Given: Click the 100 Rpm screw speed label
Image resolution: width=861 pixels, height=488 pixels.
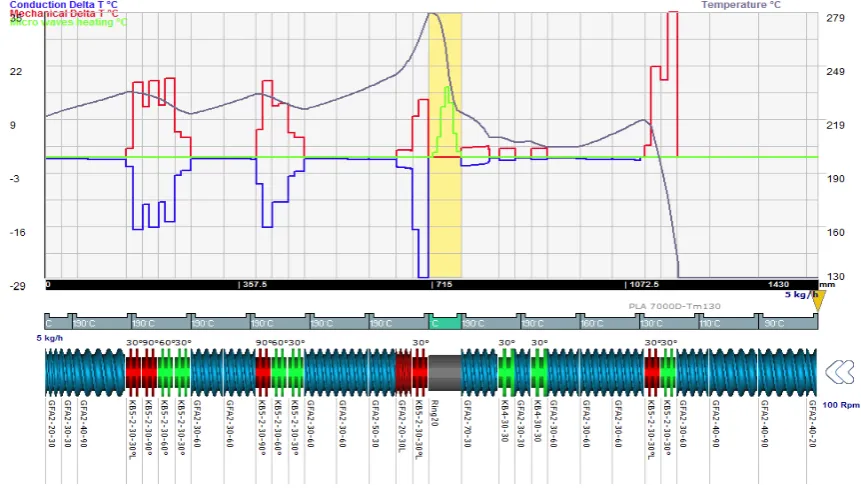Looking at the screenshot, I should click(x=841, y=405).
